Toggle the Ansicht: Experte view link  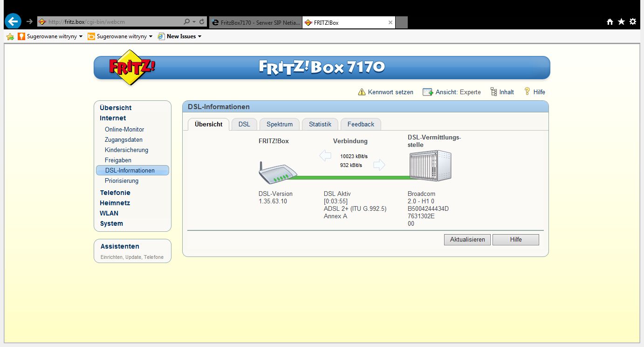pyautogui.click(x=458, y=92)
